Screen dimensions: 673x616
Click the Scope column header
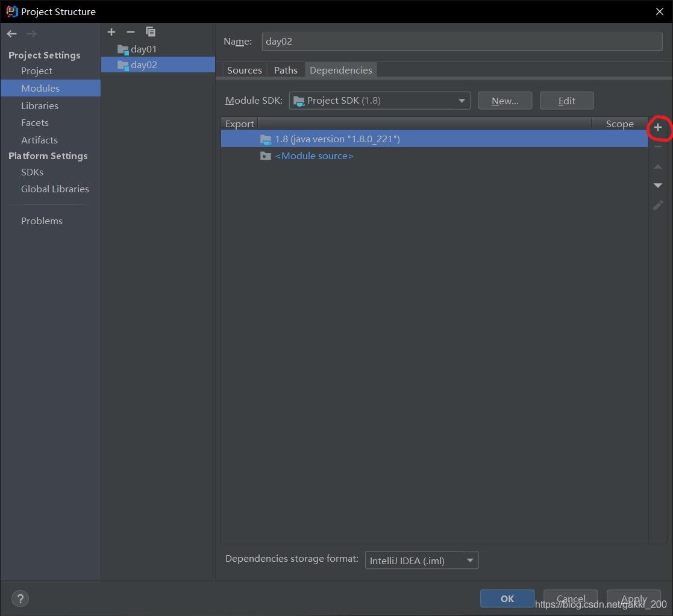[619, 124]
